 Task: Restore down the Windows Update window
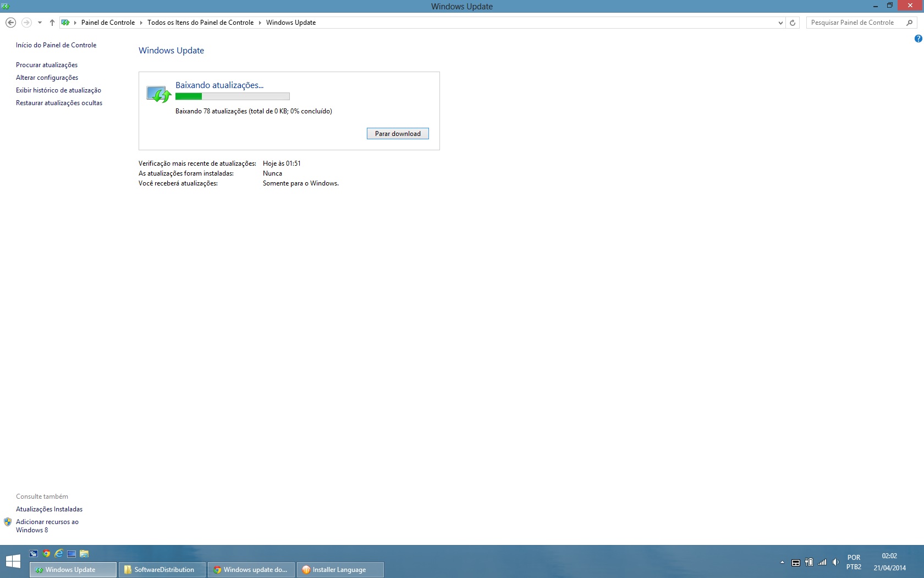tap(890, 6)
